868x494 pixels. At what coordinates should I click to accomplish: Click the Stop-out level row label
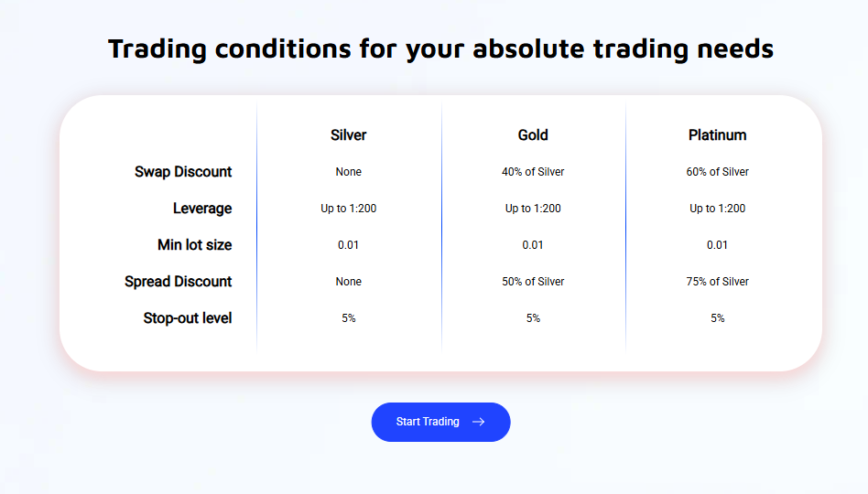(188, 318)
